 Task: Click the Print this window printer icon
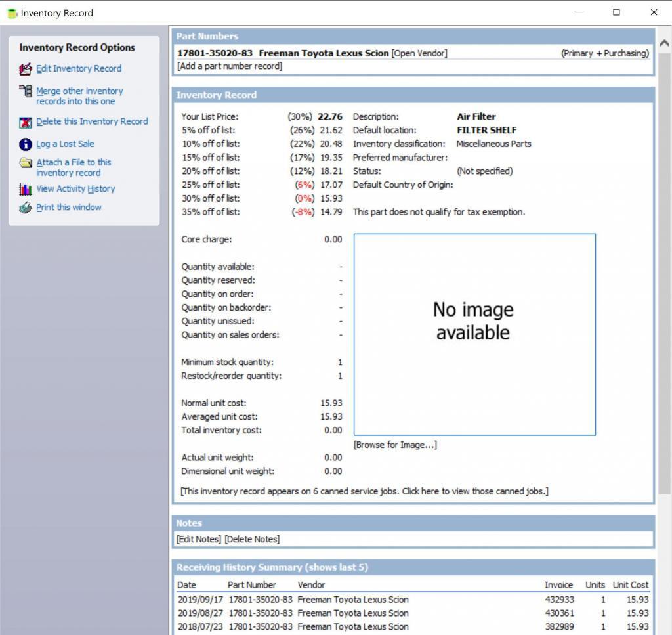26,208
